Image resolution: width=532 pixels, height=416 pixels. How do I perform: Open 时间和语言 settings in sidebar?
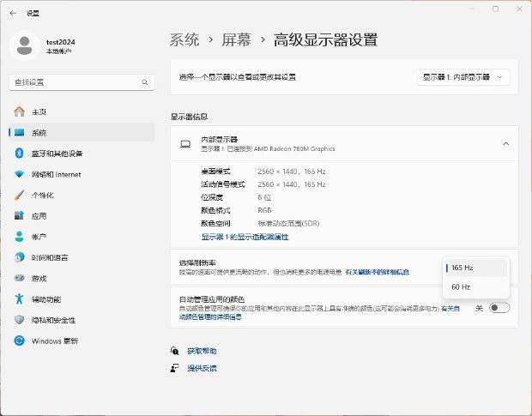[82, 257]
